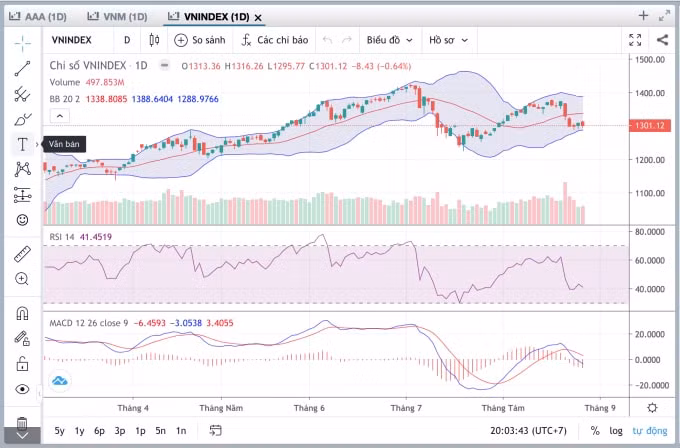This screenshot has height=448, width=680.
Task: Set time range to 1n
Action: click(181, 431)
